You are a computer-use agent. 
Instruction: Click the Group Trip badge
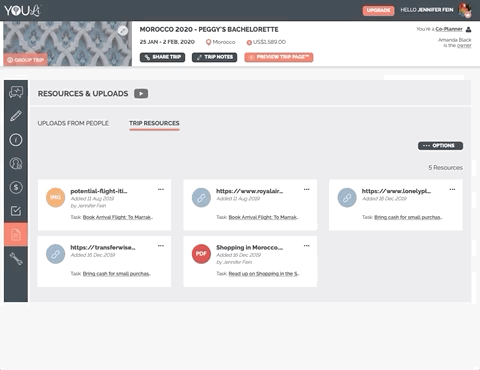pos(25,60)
